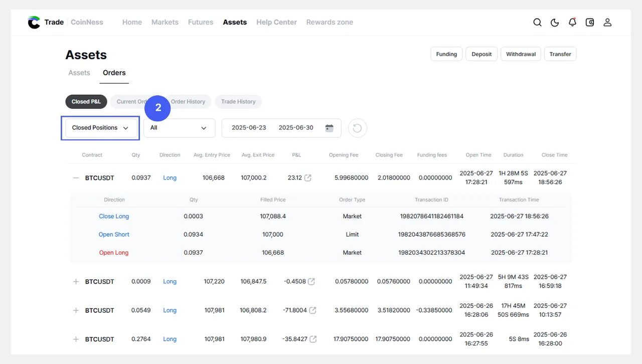Viewport: 642px width, 364px height.
Task: Open the user profile icon
Action: pos(607,22)
